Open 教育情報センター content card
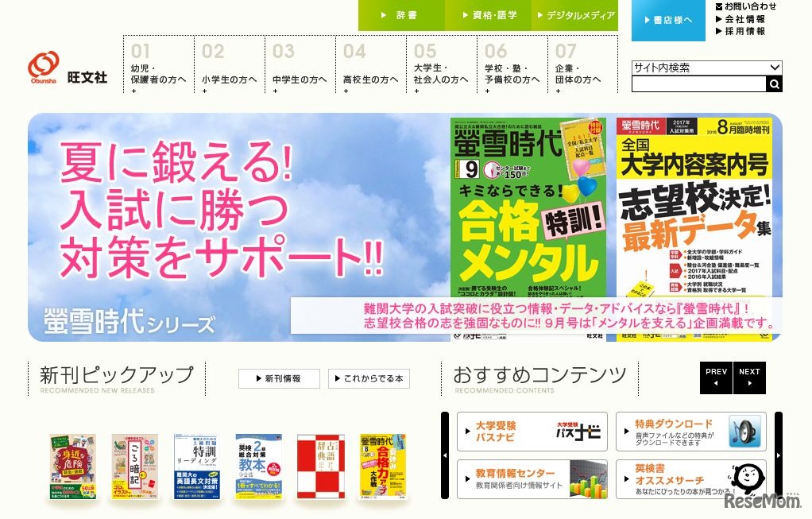The width and height of the screenshot is (812, 519). (532, 479)
